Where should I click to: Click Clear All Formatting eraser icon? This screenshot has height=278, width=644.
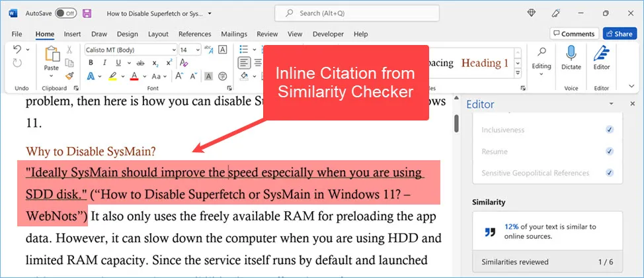[x=184, y=64]
